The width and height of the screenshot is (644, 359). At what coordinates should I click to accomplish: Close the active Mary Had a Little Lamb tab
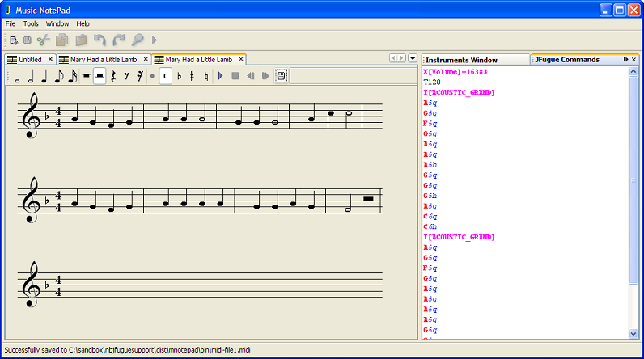[x=240, y=60]
